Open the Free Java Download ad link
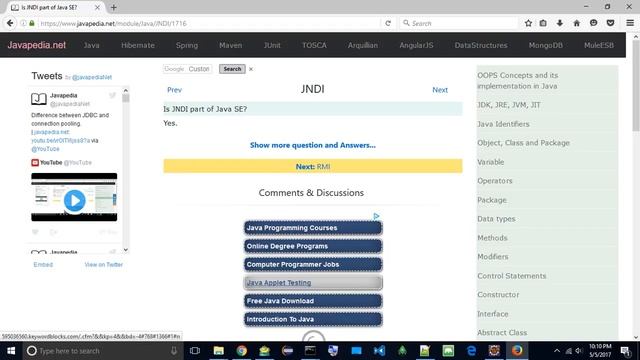The height and width of the screenshot is (360, 640). pyautogui.click(x=313, y=301)
